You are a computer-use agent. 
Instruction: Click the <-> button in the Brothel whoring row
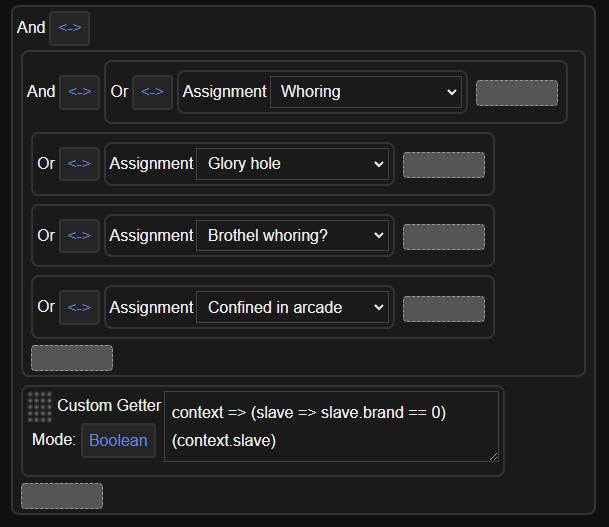tap(79, 236)
